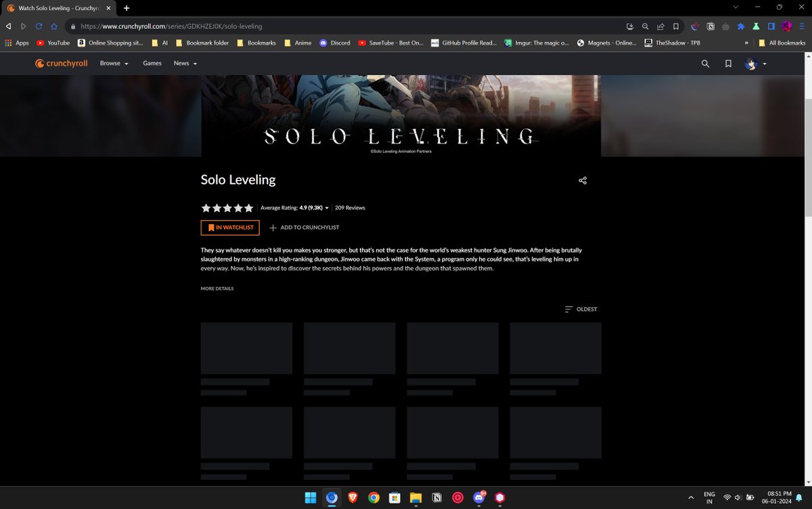Expand the Average Rating breakdown
Viewport: 812px width, 509px height.
tap(295, 208)
